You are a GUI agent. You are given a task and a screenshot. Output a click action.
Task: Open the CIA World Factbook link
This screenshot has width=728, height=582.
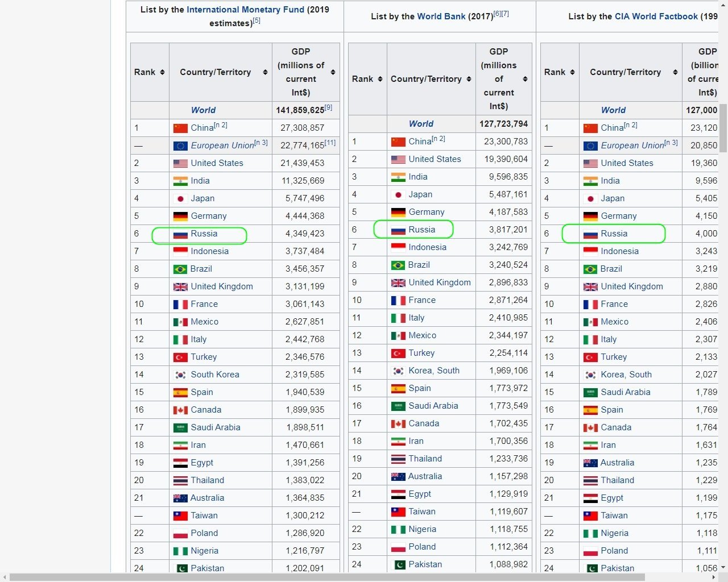point(656,16)
